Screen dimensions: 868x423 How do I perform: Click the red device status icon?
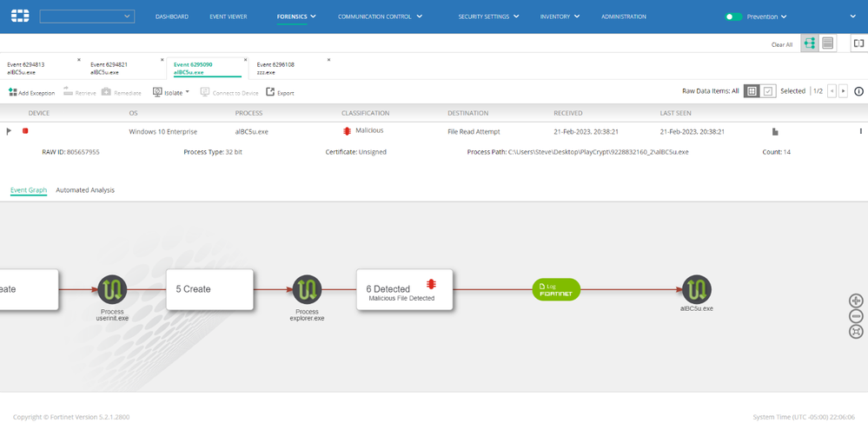[x=25, y=130]
